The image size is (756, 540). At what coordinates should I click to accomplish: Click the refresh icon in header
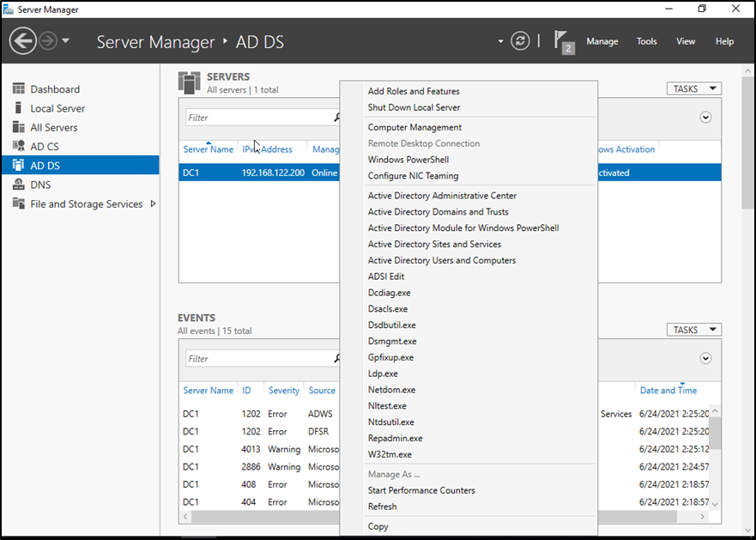click(520, 41)
